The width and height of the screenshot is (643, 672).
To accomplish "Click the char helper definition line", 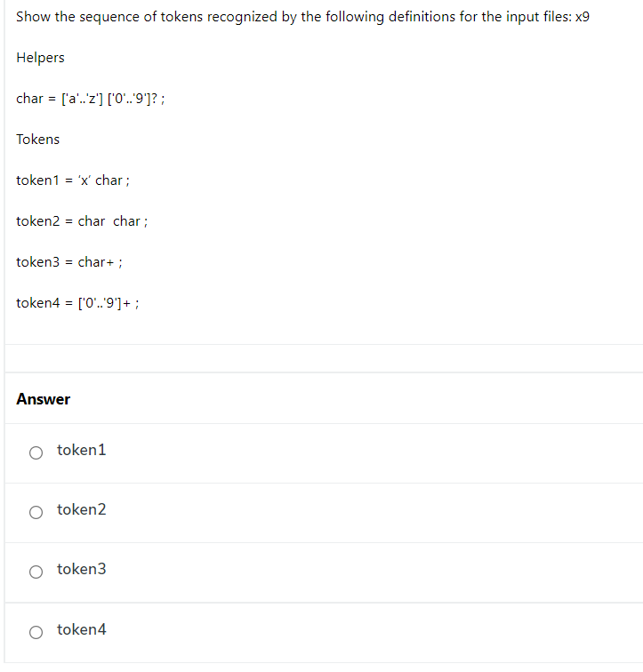I will click(91, 99).
